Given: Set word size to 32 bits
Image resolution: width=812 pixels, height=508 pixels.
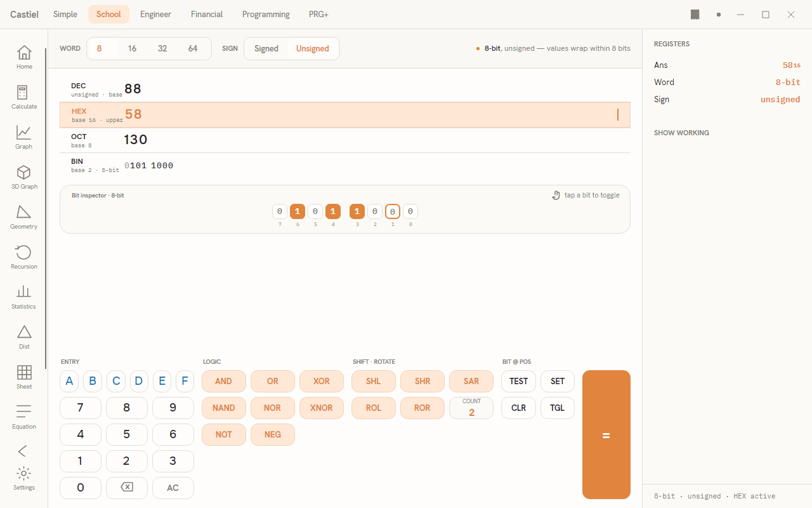Looking at the screenshot, I should click(162, 48).
